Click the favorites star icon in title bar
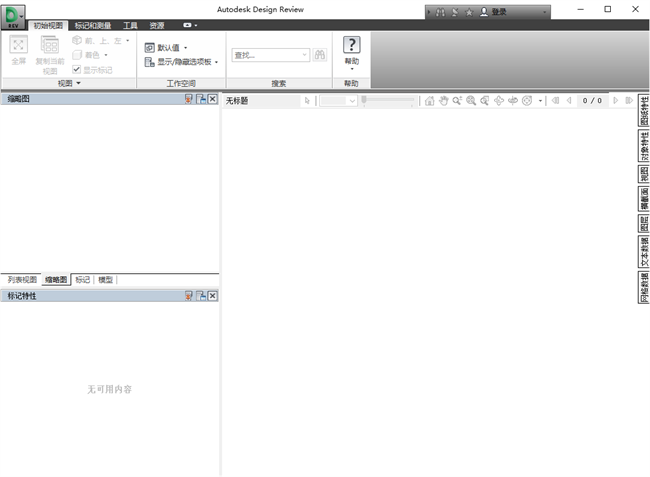This screenshot has height=477, width=650. pyautogui.click(x=468, y=12)
